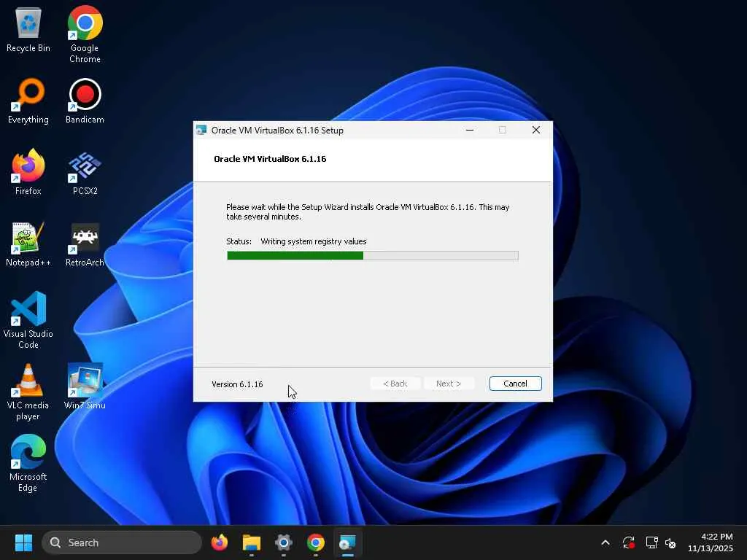This screenshot has width=747, height=560.
Task: Click the 'Please wait while the Setup Wizard' message
Action: click(368, 212)
